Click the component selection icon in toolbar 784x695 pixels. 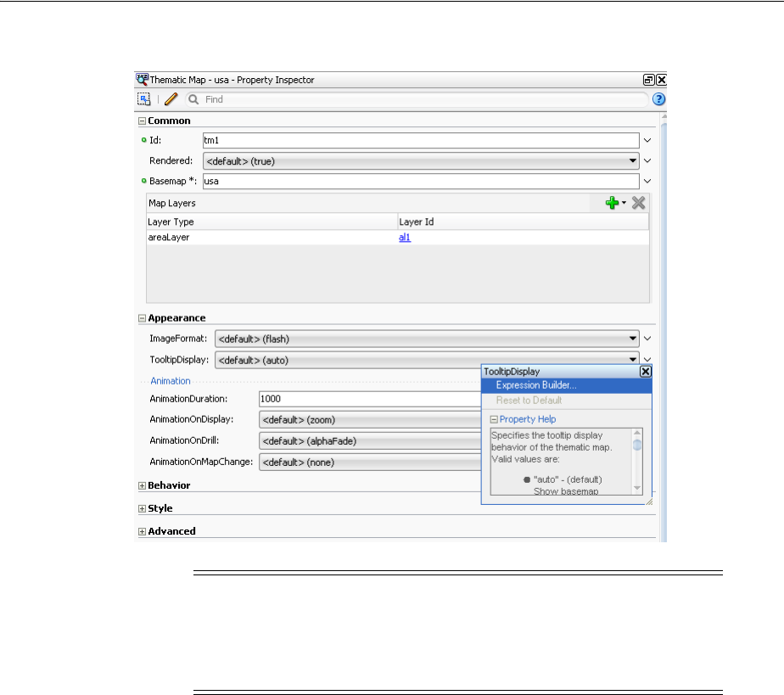click(144, 99)
